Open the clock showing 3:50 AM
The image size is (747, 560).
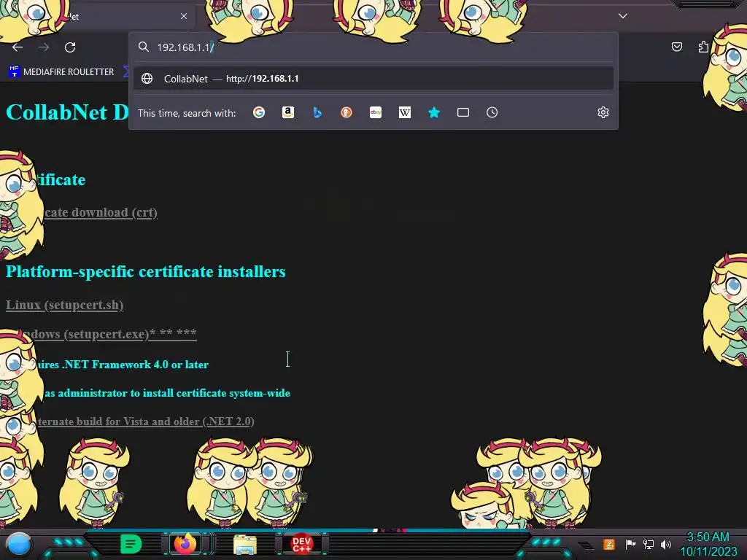[x=708, y=544]
